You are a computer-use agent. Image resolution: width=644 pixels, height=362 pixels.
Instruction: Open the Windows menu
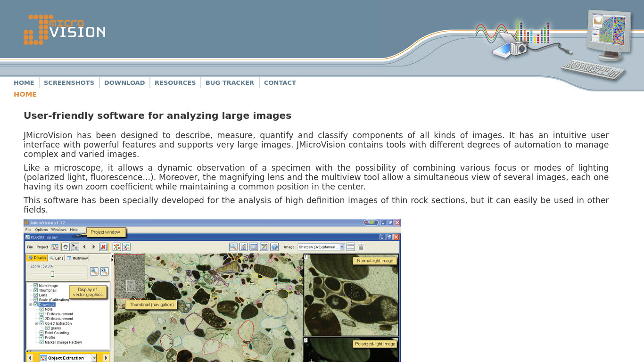[59, 230]
